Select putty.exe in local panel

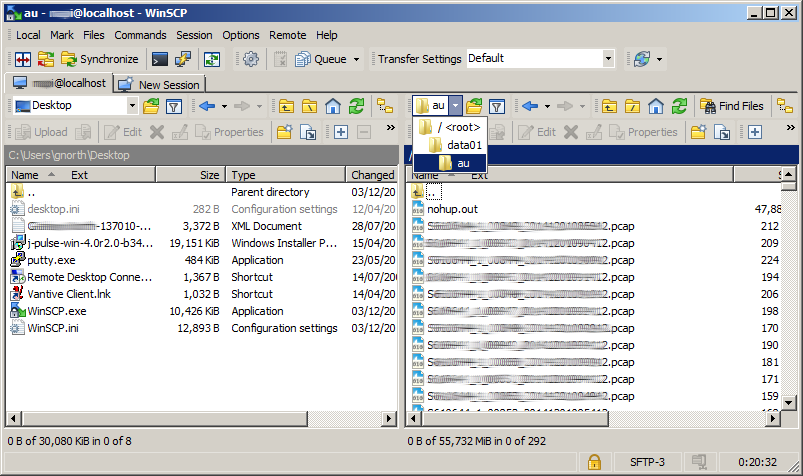tap(51, 260)
